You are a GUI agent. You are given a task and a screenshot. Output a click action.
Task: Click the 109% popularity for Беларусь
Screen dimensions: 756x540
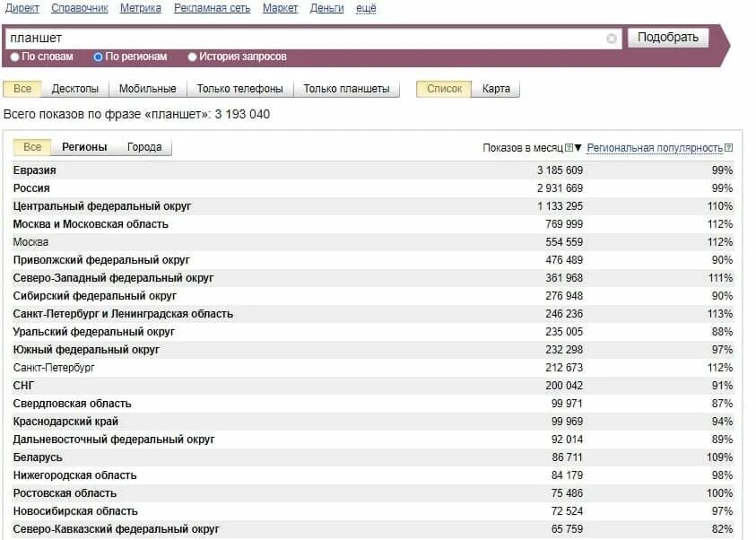[720, 457]
